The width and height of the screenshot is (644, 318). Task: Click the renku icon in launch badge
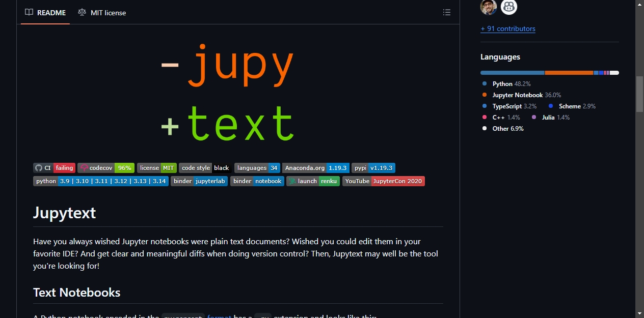(292, 181)
